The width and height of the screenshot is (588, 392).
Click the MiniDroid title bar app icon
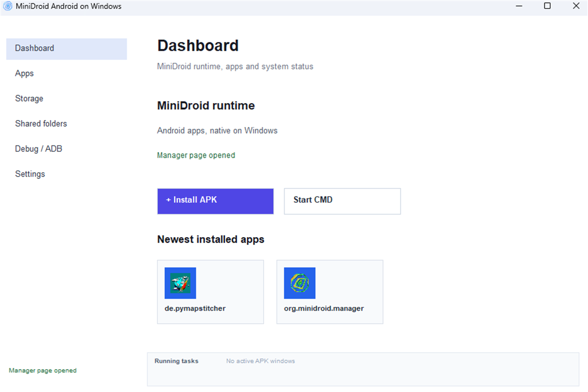click(7, 6)
